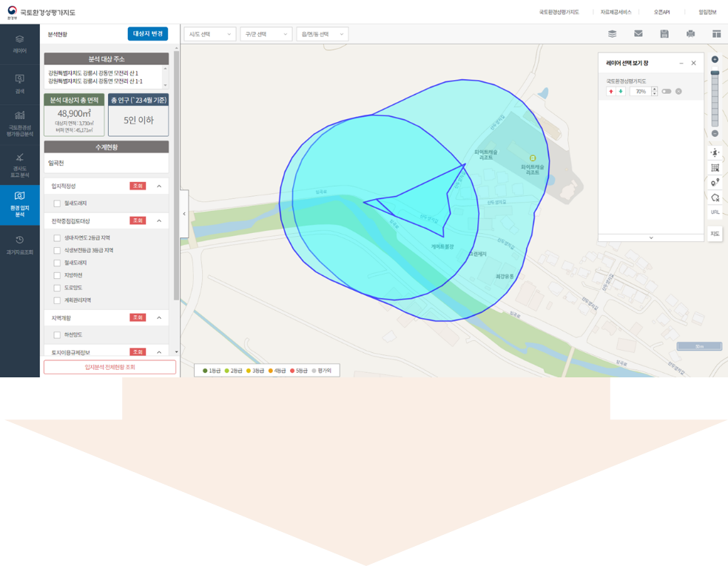Click the print icon in top toolbar
This screenshot has height=566, width=728.
pos(690,34)
